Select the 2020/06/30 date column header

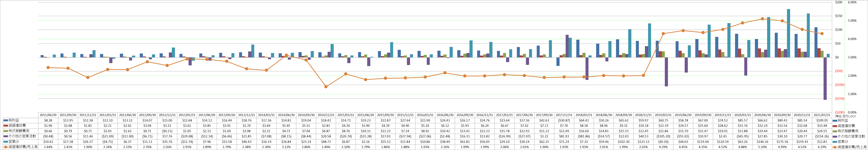763,115
